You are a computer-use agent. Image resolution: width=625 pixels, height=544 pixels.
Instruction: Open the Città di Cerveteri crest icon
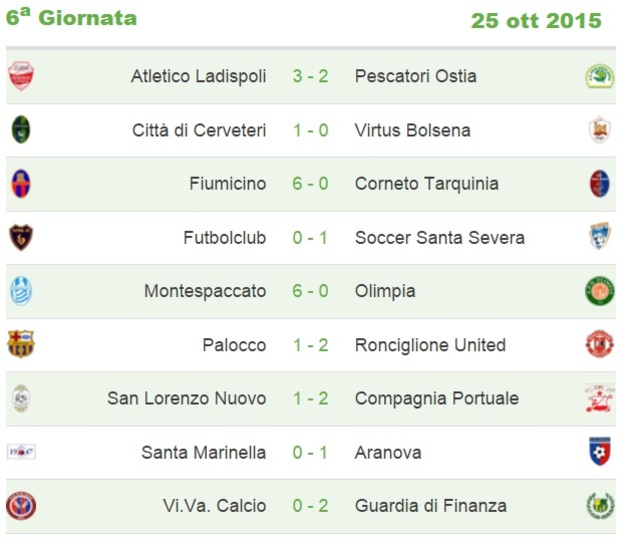tap(21, 130)
